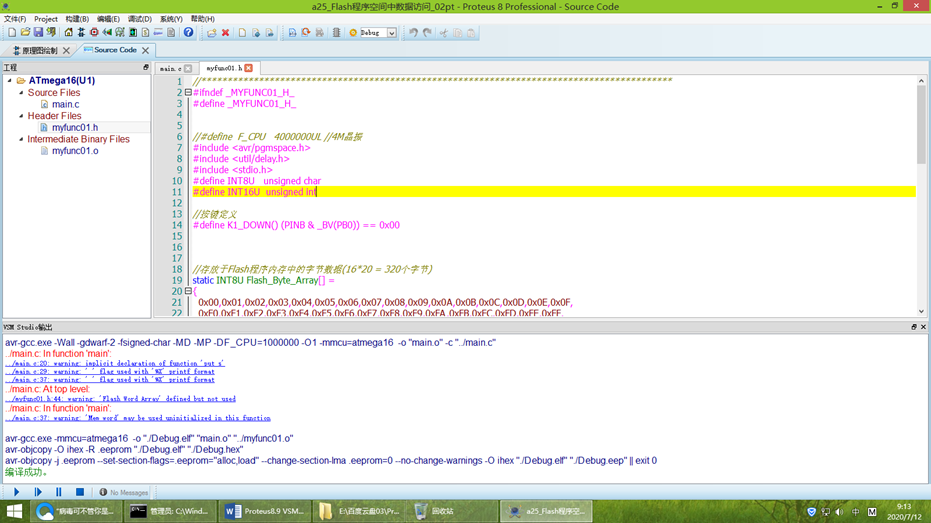
Task: Click the project settings gear icon
Action: point(353,33)
